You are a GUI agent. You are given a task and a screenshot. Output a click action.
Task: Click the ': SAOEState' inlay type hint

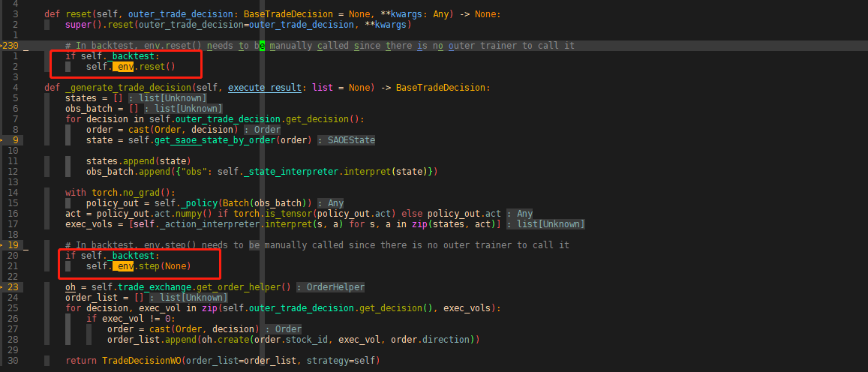(x=347, y=140)
